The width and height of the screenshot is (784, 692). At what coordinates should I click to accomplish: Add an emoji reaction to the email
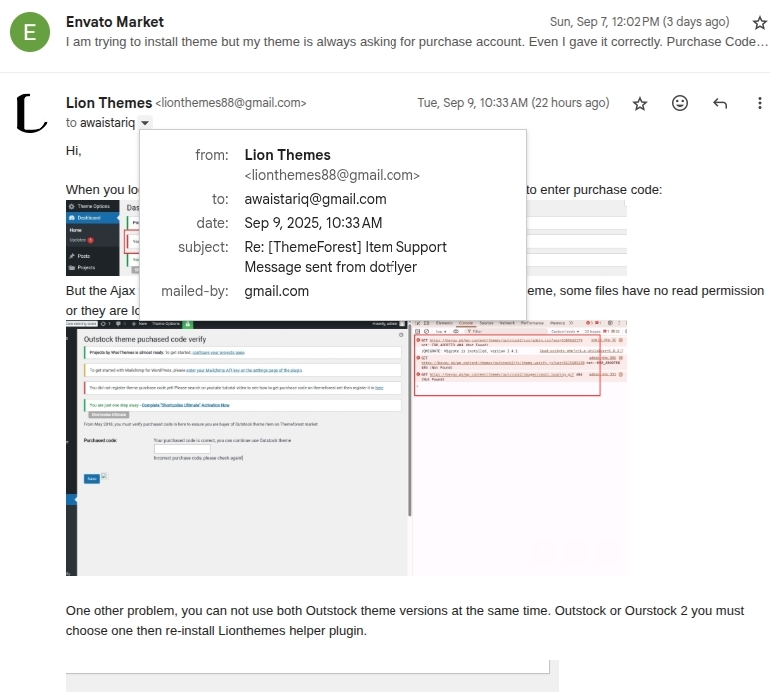click(x=680, y=103)
